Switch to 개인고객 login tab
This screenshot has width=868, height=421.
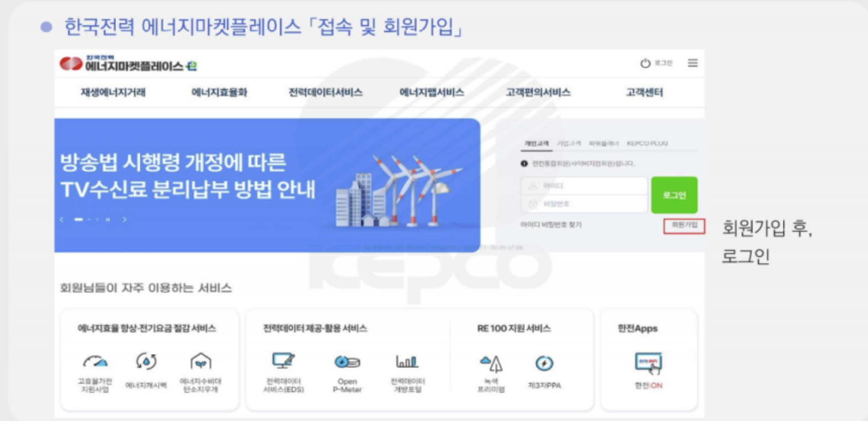537,144
